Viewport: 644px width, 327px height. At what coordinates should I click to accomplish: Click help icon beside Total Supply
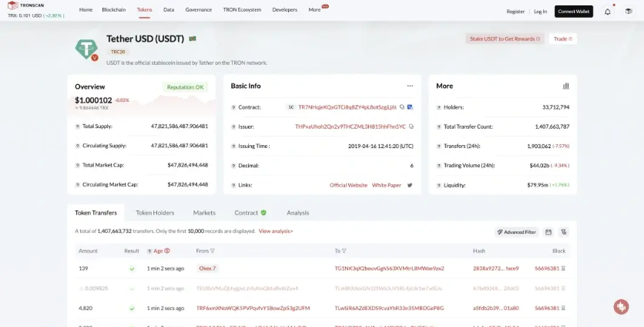(77, 126)
